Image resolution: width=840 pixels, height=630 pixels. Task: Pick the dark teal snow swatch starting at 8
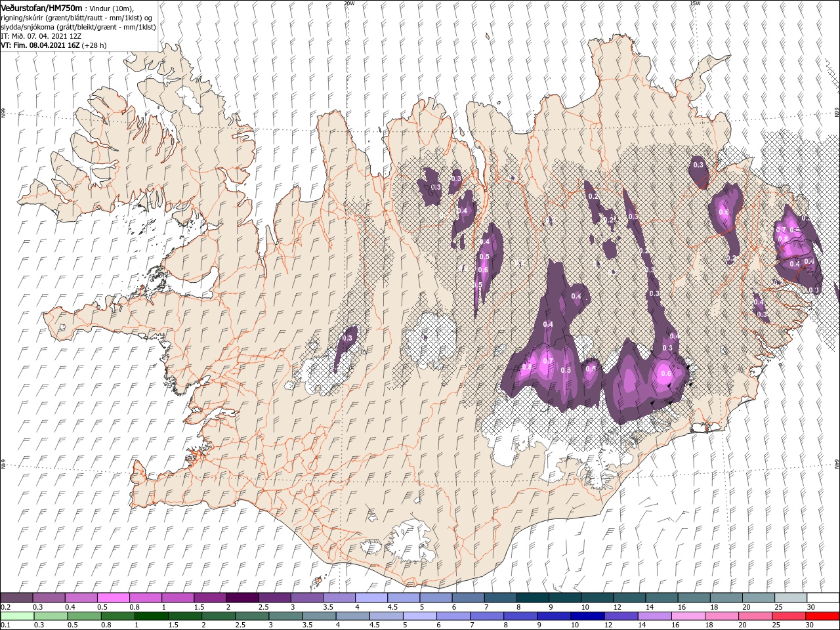pyautogui.click(x=532, y=598)
